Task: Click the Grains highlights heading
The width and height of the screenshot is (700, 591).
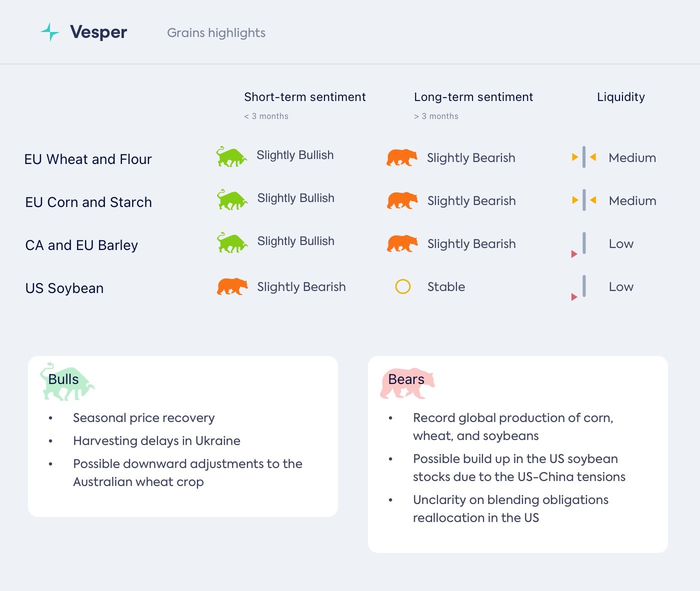Action: [216, 33]
